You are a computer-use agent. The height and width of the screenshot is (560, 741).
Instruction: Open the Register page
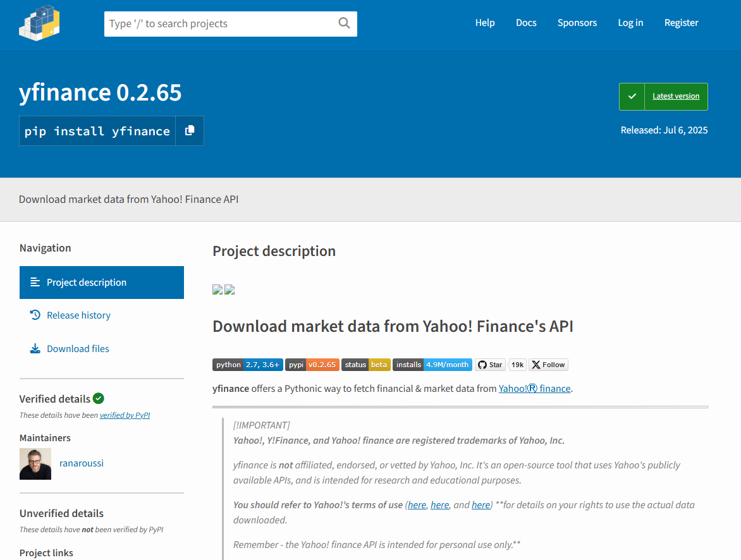point(681,23)
